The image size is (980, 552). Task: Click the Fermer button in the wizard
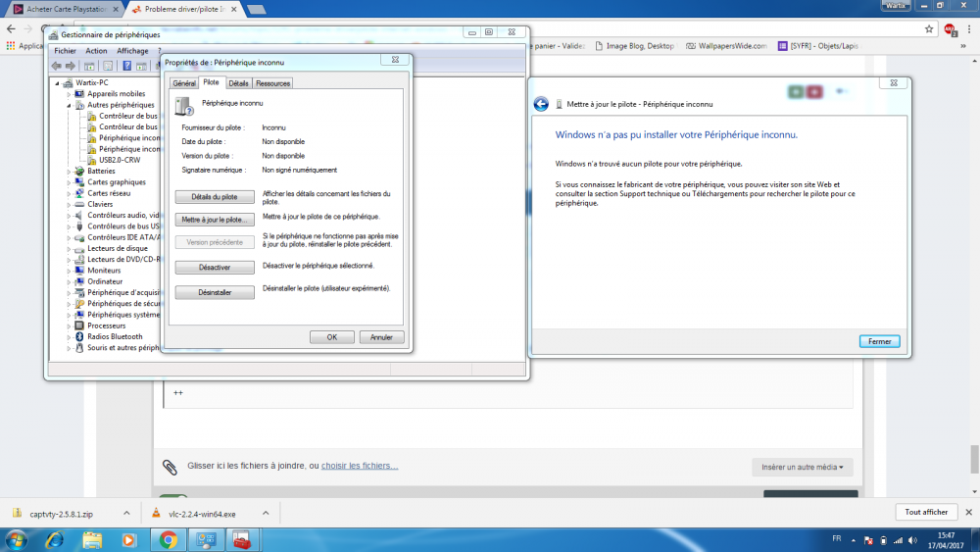pyautogui.click(x=879, y=341)
